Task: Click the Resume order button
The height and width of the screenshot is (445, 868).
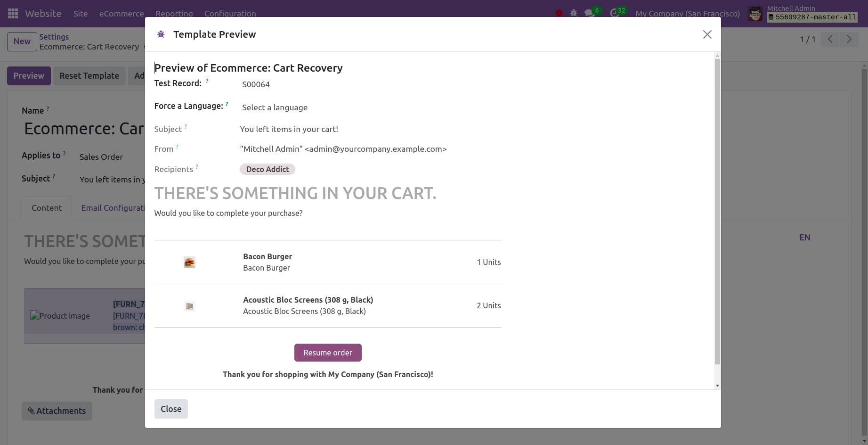Action: pos(328,353)
